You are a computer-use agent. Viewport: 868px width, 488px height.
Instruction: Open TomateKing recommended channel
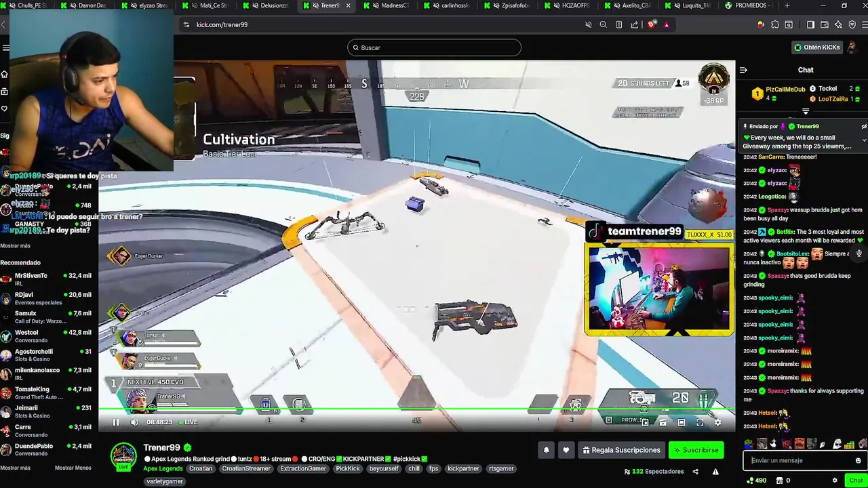[46, 393]
